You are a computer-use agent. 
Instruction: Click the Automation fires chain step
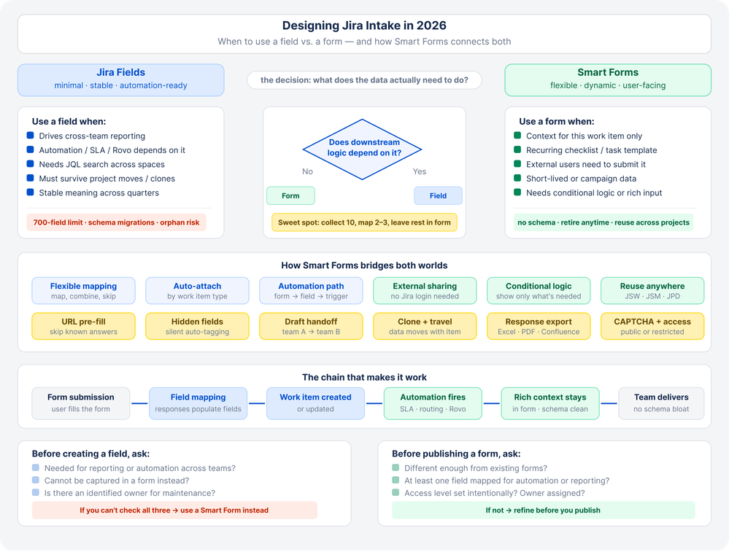coord(433,403)
